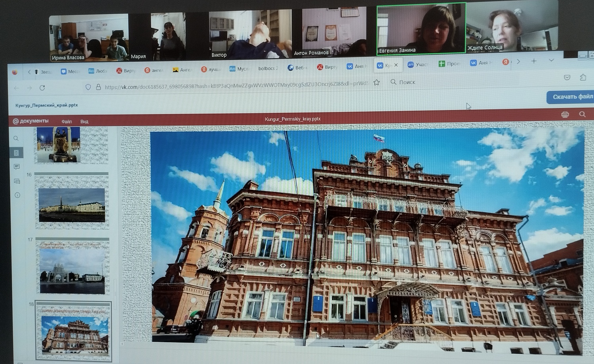Close the active VK document tab
This screenshot has height=364, width=594.
pyautogui.click(x=396, y=65)
